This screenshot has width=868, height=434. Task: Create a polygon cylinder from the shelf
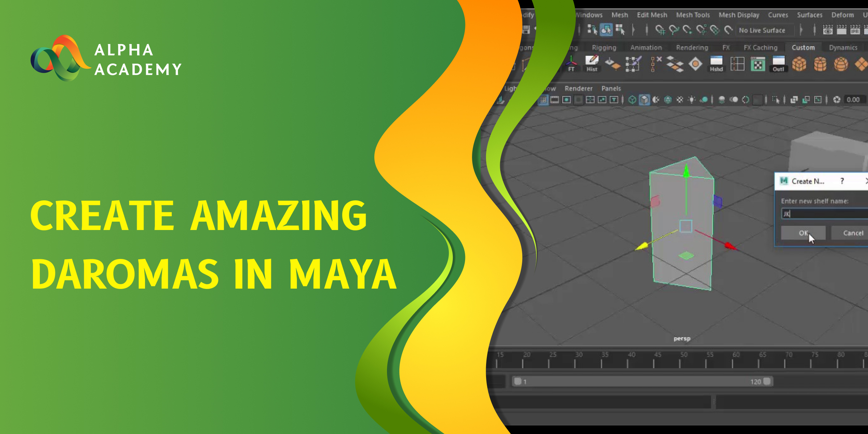point(820,64)
